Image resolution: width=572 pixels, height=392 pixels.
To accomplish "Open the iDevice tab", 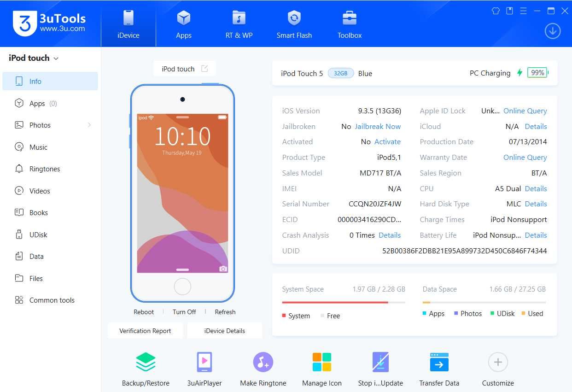I will [128, 24].
